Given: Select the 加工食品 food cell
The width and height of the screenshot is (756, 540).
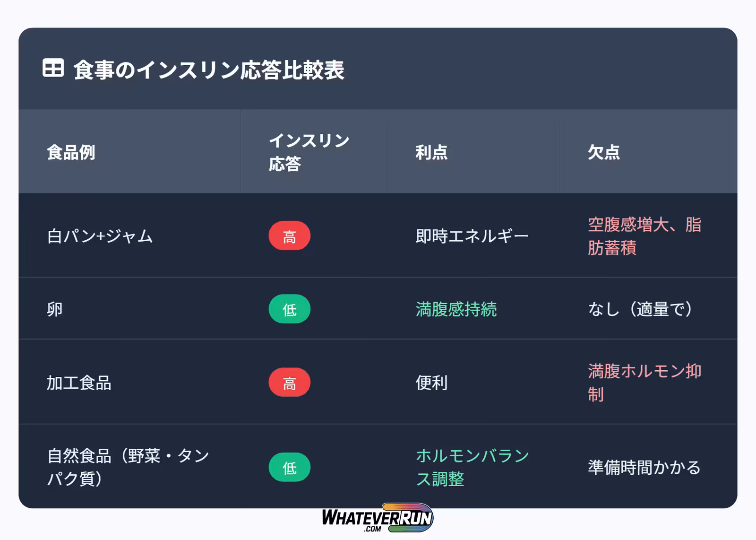Looking at the screenshot, I should click(x=79, y=383).
